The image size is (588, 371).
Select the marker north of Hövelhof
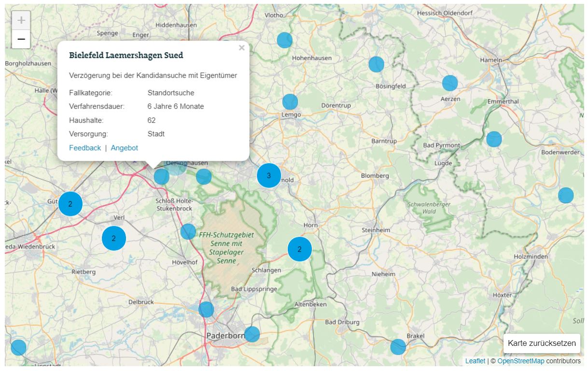click(x=188, y=232)
